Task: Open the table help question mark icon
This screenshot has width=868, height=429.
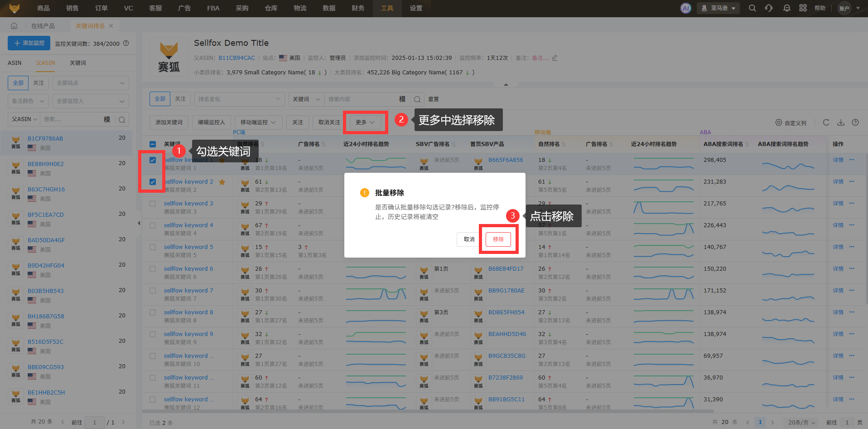Action: pos(855,122)
